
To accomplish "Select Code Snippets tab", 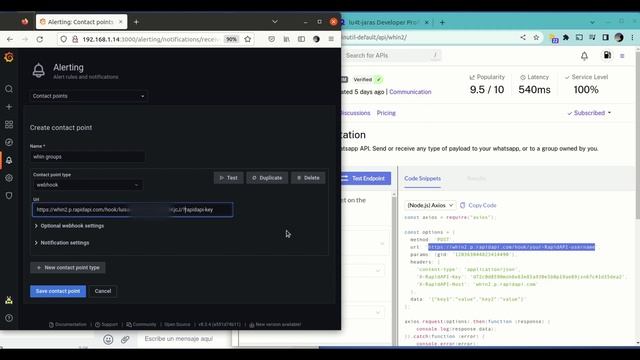I will coord(422,179).
